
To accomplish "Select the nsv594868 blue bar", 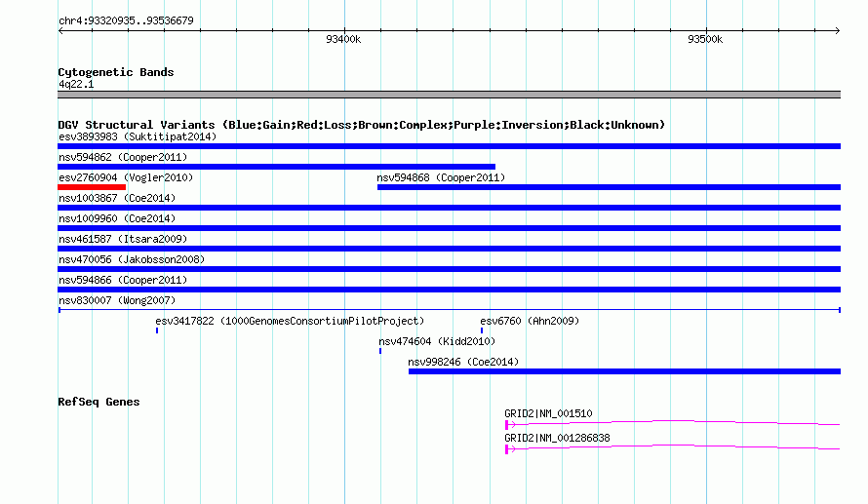I will (609, 187).
